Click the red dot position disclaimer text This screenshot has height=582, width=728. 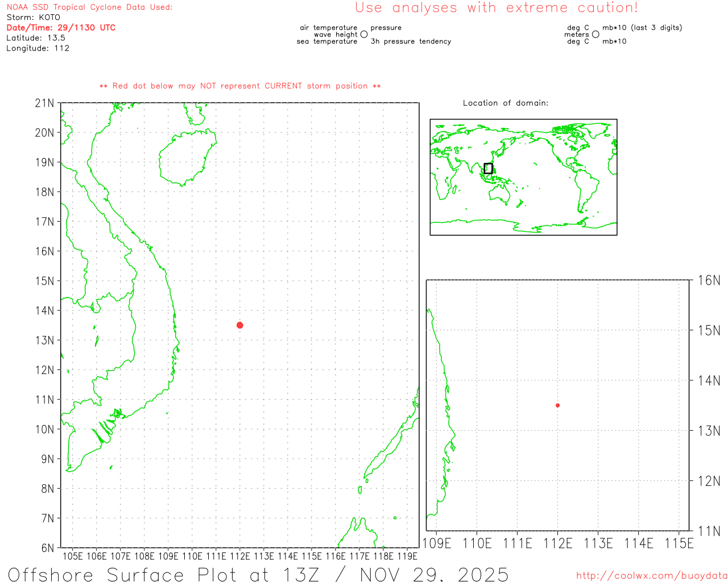[240, 86]
